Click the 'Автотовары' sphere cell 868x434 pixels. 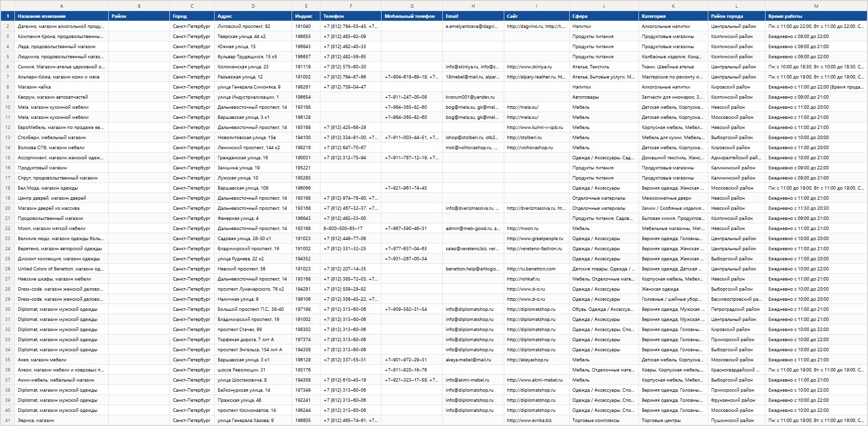[604, 97]
